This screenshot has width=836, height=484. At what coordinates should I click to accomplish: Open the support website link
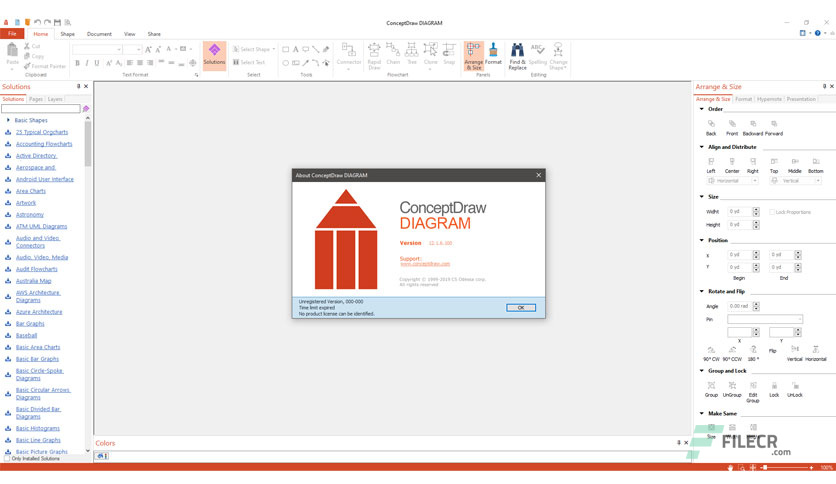pyautogui.click(x=425, y=264)
